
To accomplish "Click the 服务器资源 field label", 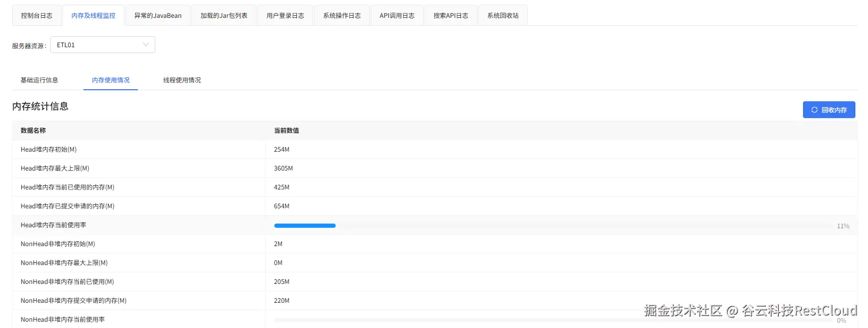I will [x=29, y=46].
